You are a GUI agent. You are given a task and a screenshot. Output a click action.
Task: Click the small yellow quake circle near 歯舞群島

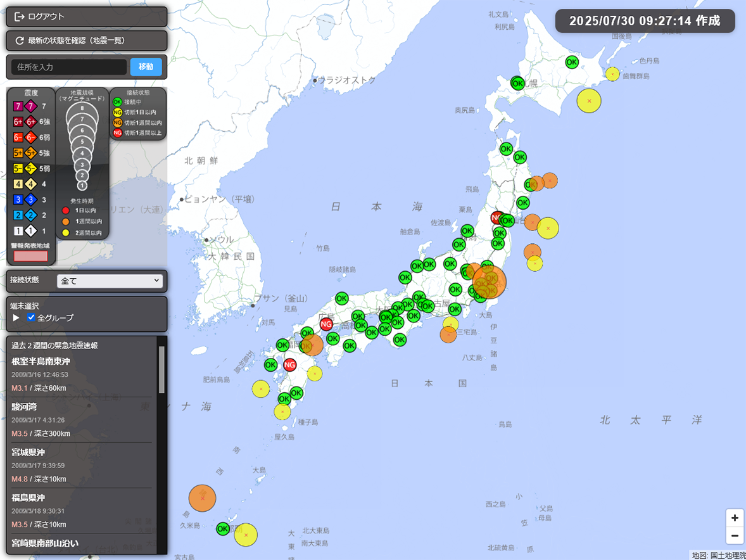coord(612,74)
